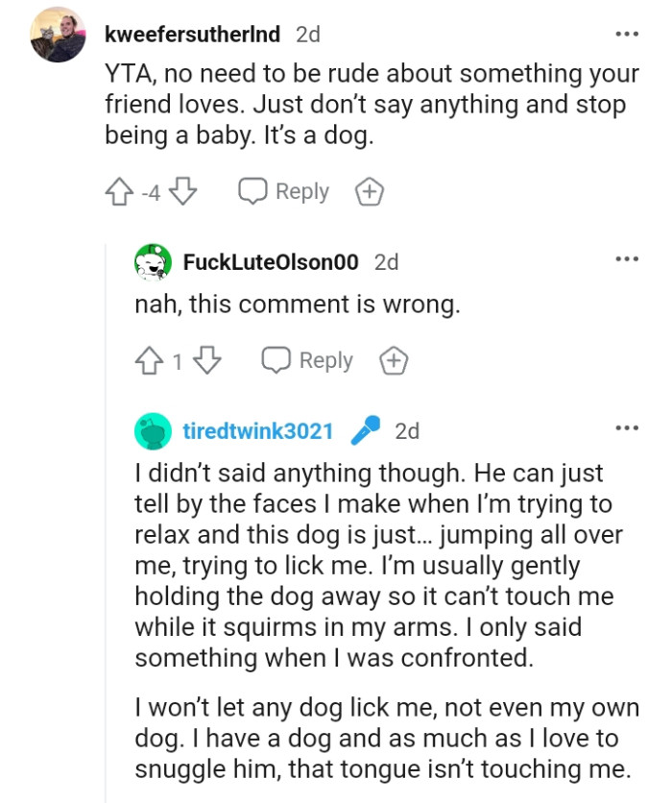Click the green Snoo avatar of tiredtwink3021
This screenshot has height=803, width=672.
pyautogui.click(x=151, y=430)
